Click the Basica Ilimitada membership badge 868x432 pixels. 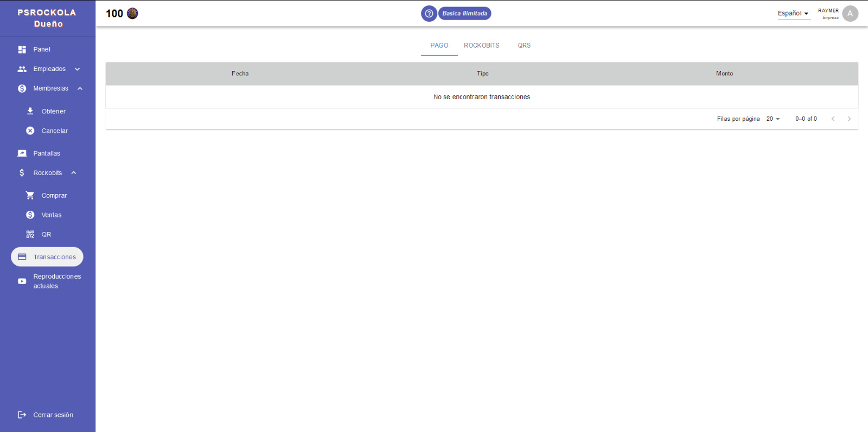point(464,14)
